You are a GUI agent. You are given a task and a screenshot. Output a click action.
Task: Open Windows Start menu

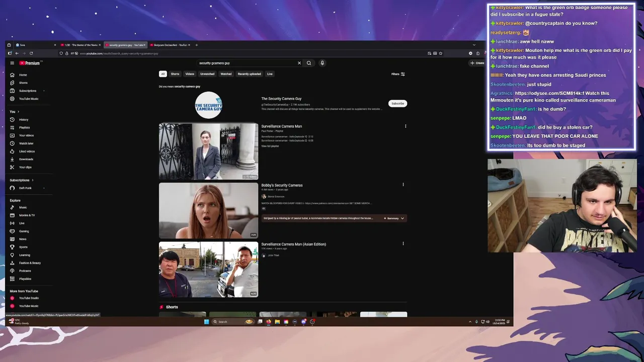206,322
